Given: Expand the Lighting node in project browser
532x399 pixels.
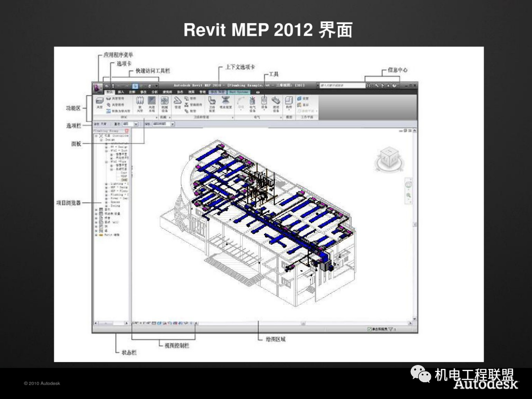Looking at the screenshot, I should coord(106,183).
